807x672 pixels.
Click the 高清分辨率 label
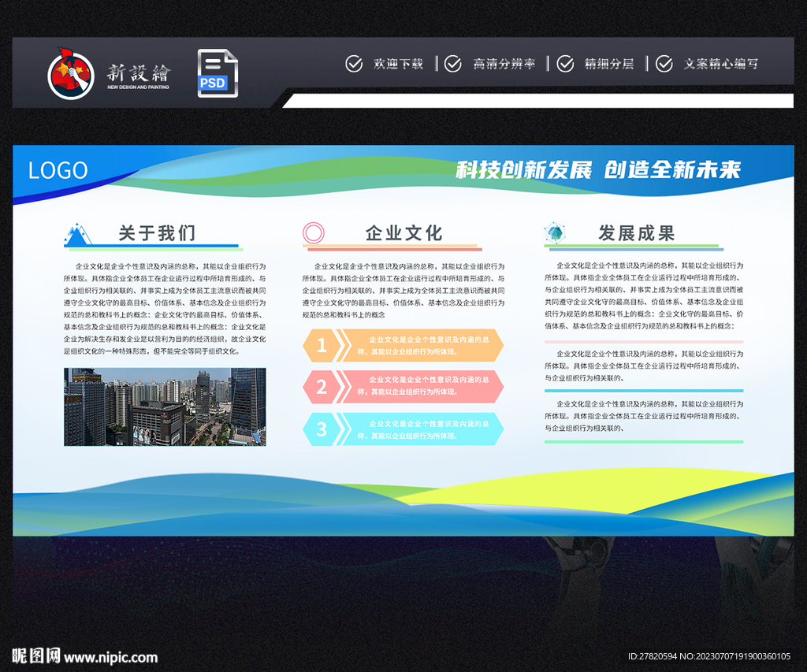tap(504, 64)
